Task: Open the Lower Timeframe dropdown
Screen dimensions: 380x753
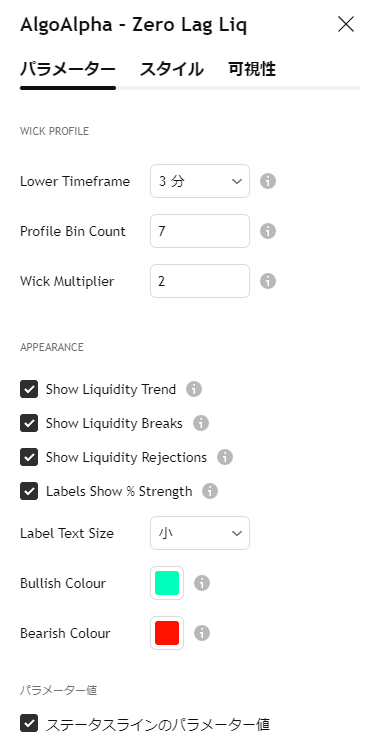Action: [200, 181]
